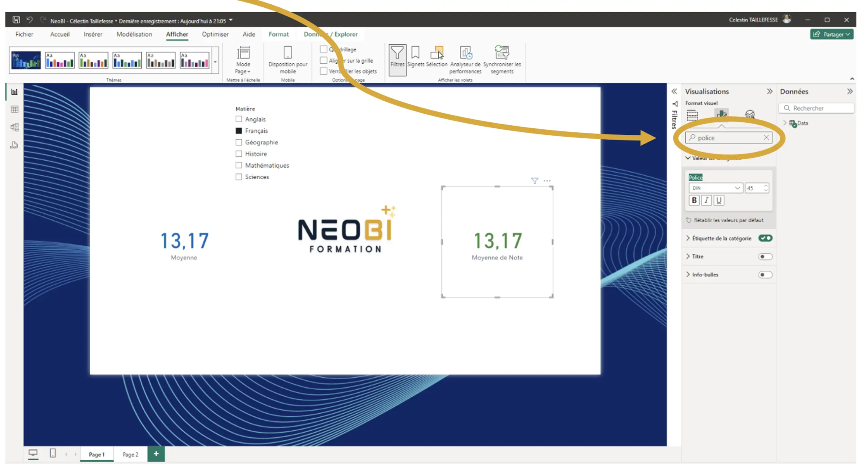Screen dimensions: 868x464
Task: Check the Histoire checkbox
Action: (x=239, y=154)
